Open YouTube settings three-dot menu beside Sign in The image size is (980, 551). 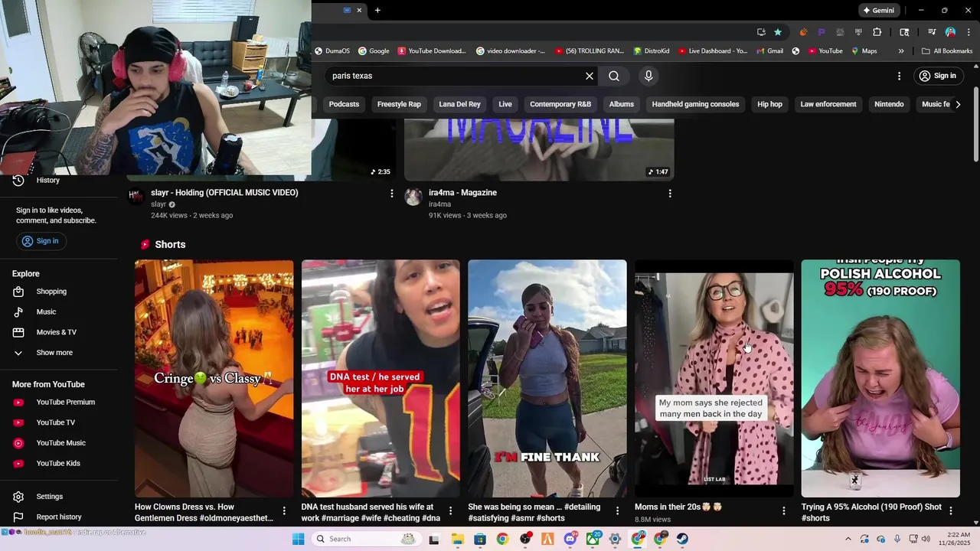pos(899,76)
